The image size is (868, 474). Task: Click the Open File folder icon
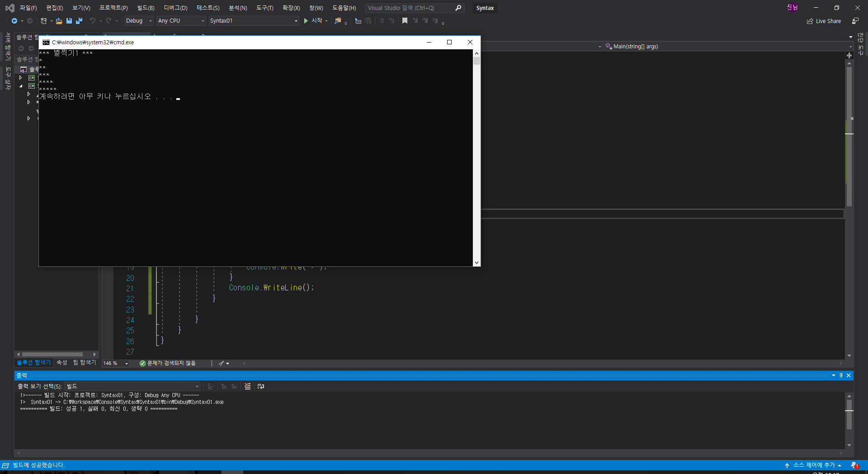point(59,21)
